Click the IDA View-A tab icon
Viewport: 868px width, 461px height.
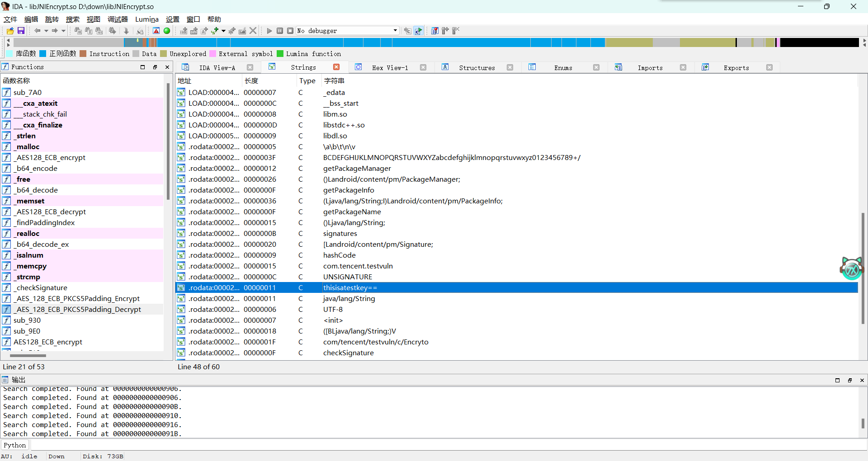click(x=185, y=67)
